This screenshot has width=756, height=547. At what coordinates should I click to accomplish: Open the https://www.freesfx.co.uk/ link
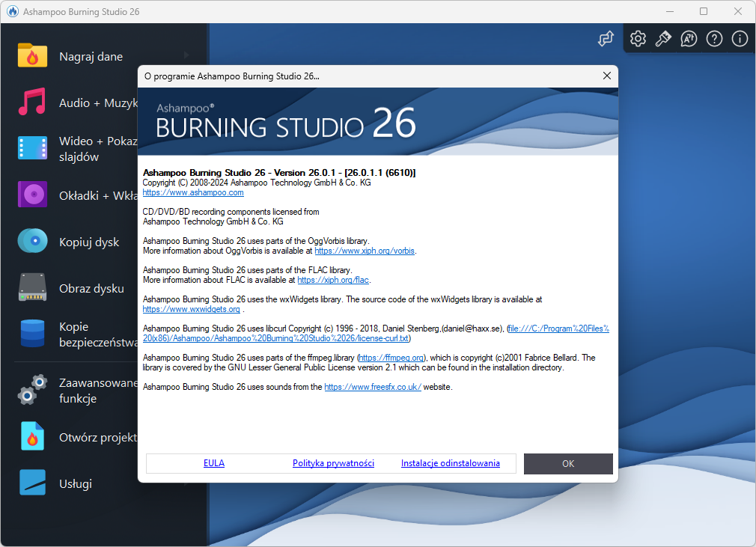[373, 387]
